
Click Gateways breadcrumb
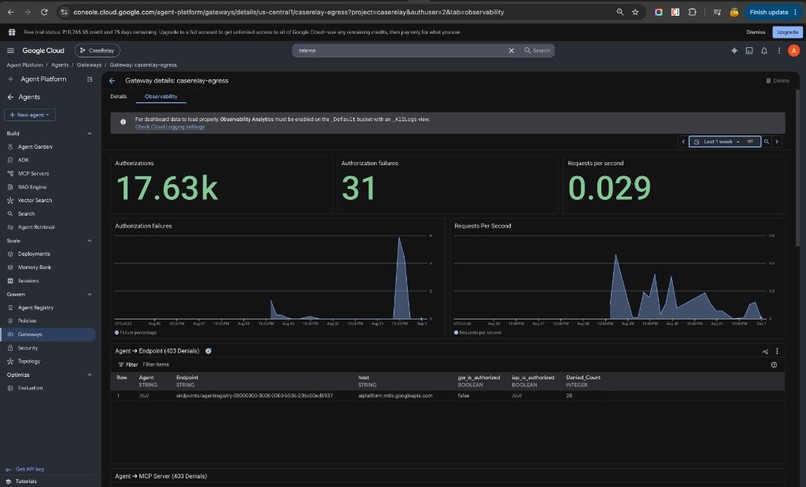pos(89,65)
